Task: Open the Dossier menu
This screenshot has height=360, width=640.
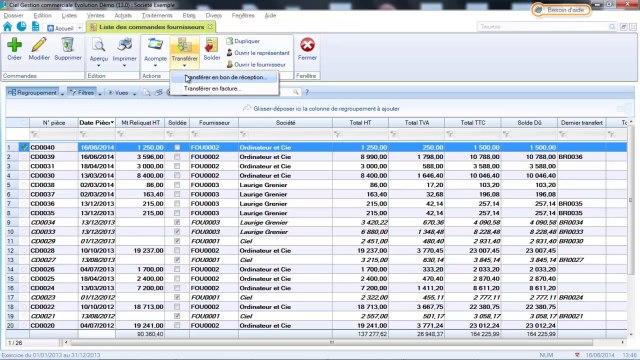Action: coord(13,16)
